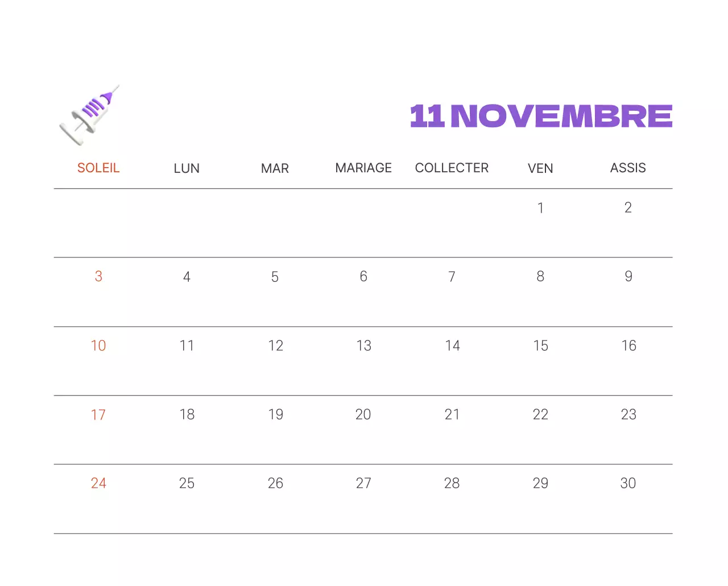Click the syringe icon
The width and height of the screenshot is (728, 586).
[89, 115]
